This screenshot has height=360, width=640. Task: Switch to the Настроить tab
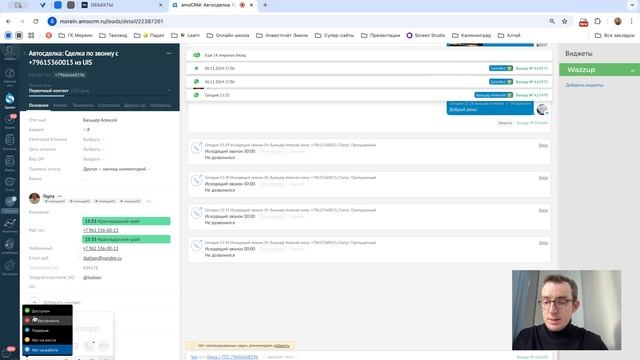160,105
